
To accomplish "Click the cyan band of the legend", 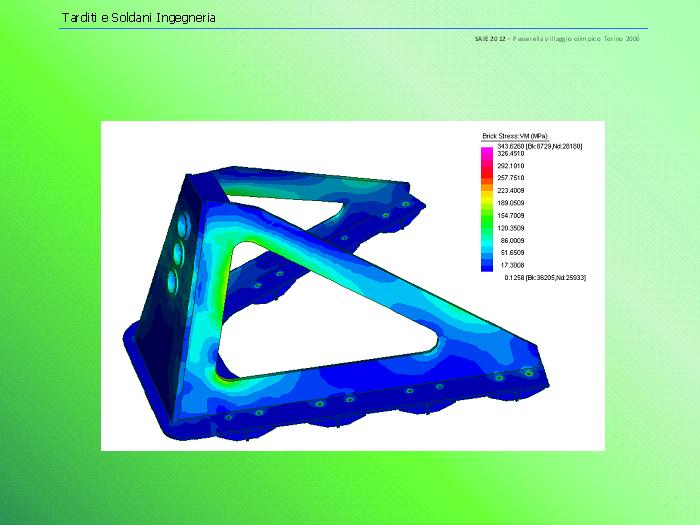I will (x=487, y=241).
